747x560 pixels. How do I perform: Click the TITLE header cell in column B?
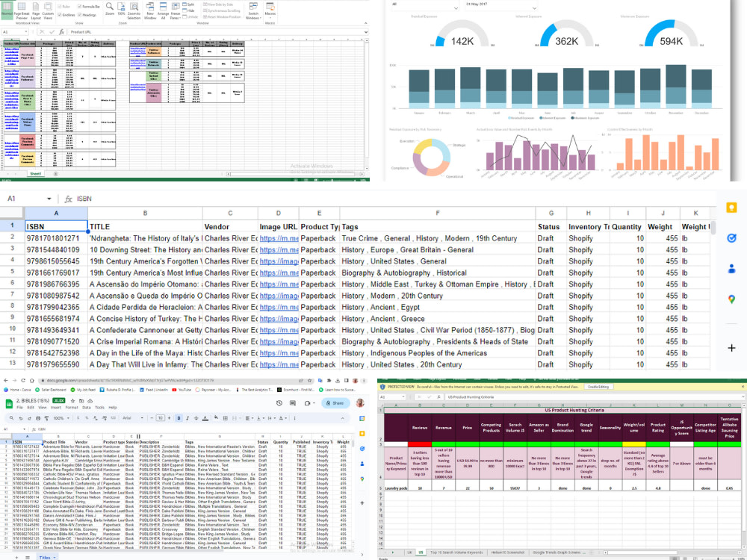(x=146, y=227)
